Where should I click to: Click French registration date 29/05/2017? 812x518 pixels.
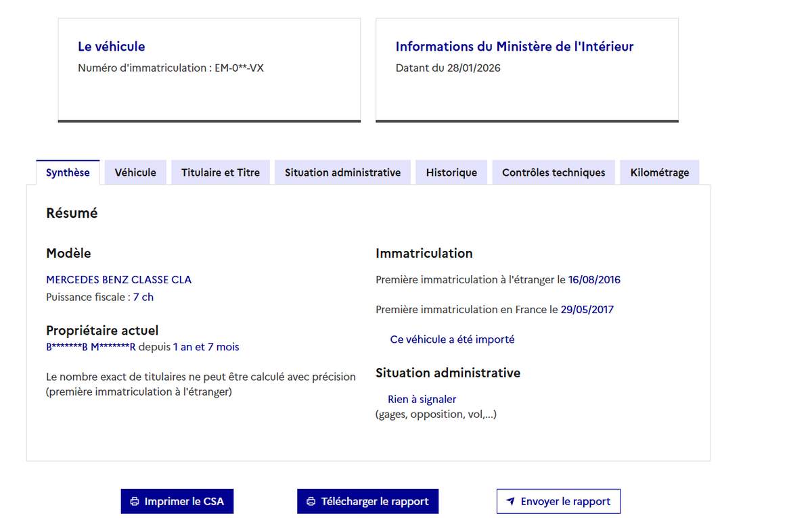tap(587, 310)
